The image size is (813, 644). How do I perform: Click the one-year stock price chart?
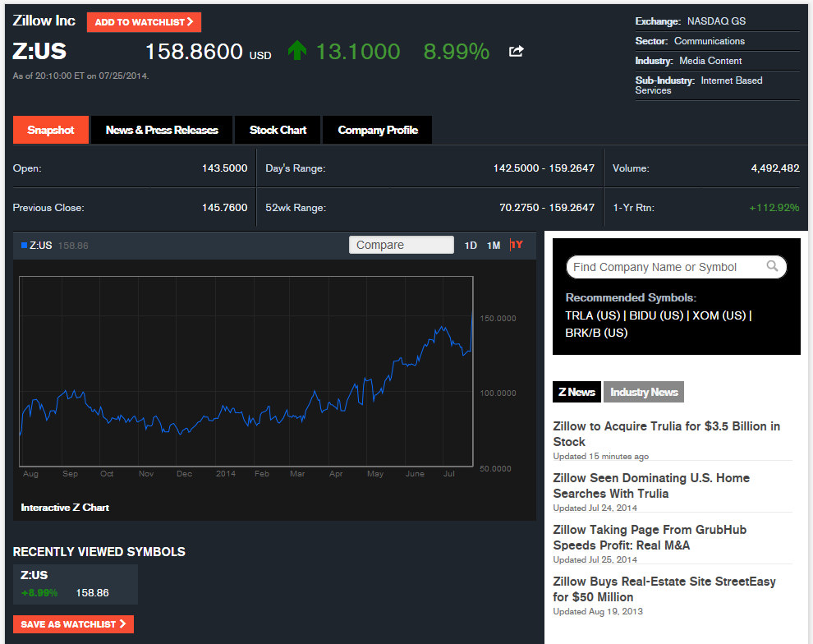pos(246,371)
